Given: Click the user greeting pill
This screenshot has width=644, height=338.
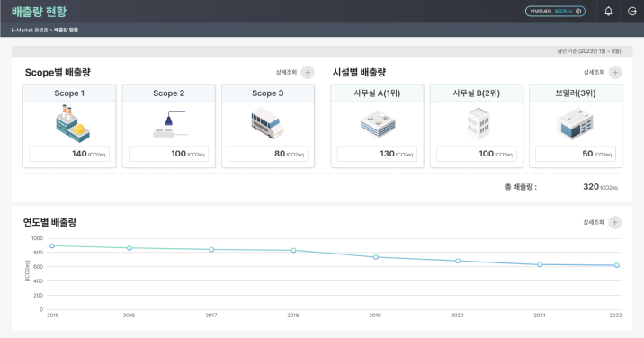Looking at the screenshot, I should [555, 12].
